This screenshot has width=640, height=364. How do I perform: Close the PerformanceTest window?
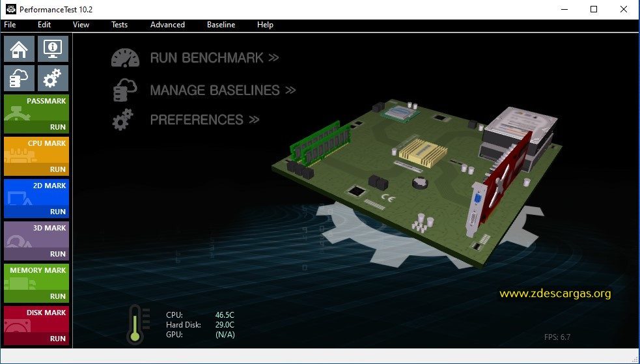[x=624, y=9]
